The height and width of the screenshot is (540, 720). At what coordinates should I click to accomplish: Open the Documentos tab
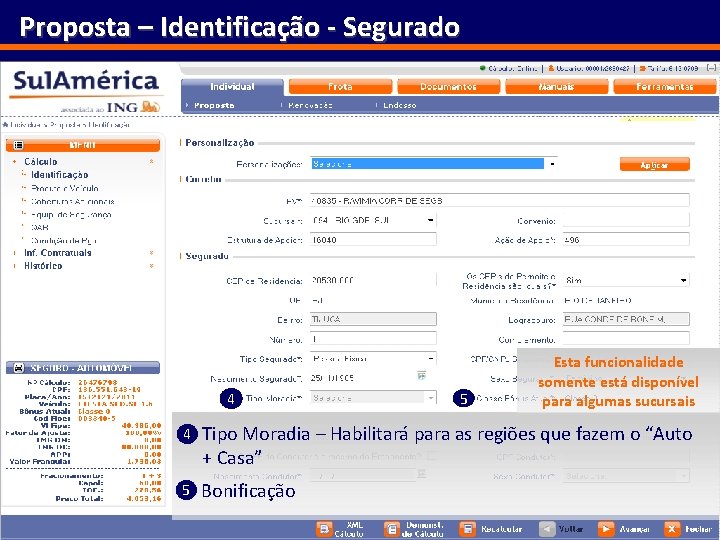448,86
